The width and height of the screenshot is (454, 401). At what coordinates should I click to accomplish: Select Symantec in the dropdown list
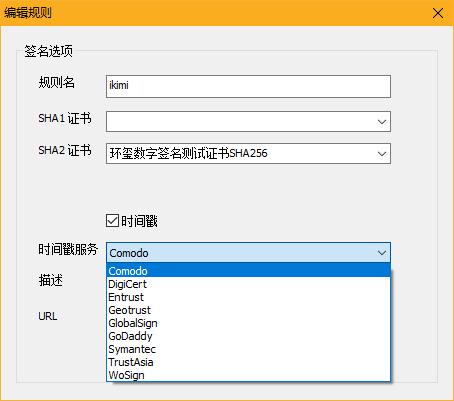pyautogui.click(x=248, y=349)
